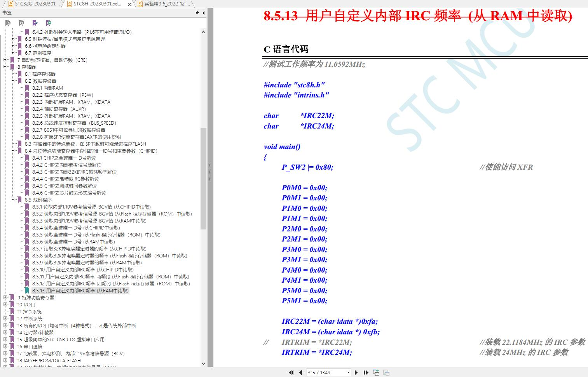
Task: Expand the 12 中断系统 node
Action: [x=5, y=318]
